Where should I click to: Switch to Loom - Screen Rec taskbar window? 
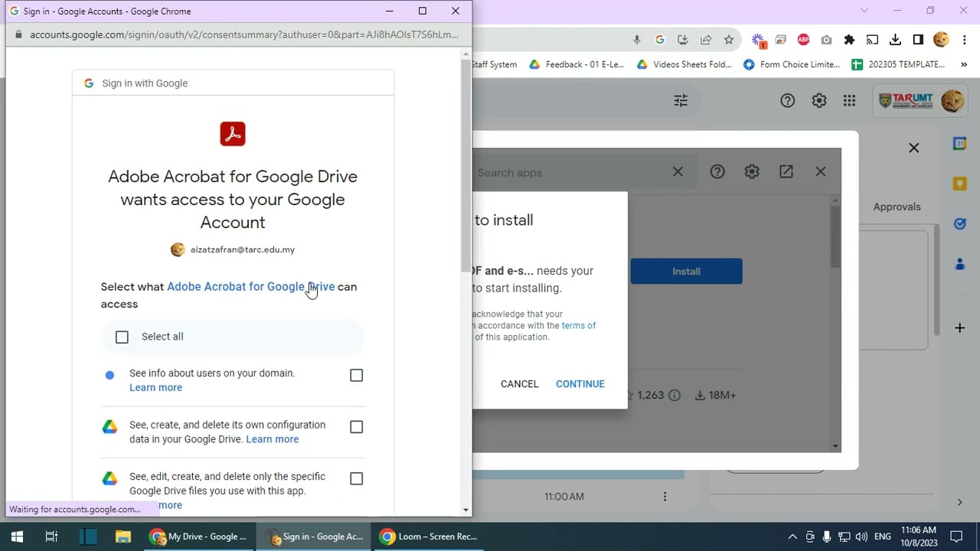point(429,536)
